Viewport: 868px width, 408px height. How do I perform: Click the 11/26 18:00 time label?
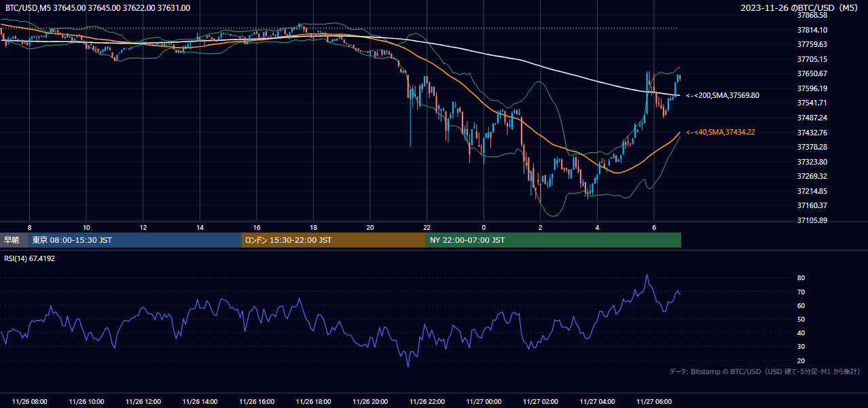click(313, 402)
